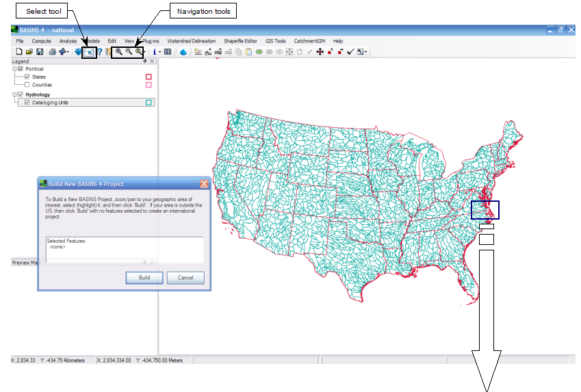This screenshot has height=392, width=581.
Task: Open the GIS Tools menu
Action: [276, 41]
